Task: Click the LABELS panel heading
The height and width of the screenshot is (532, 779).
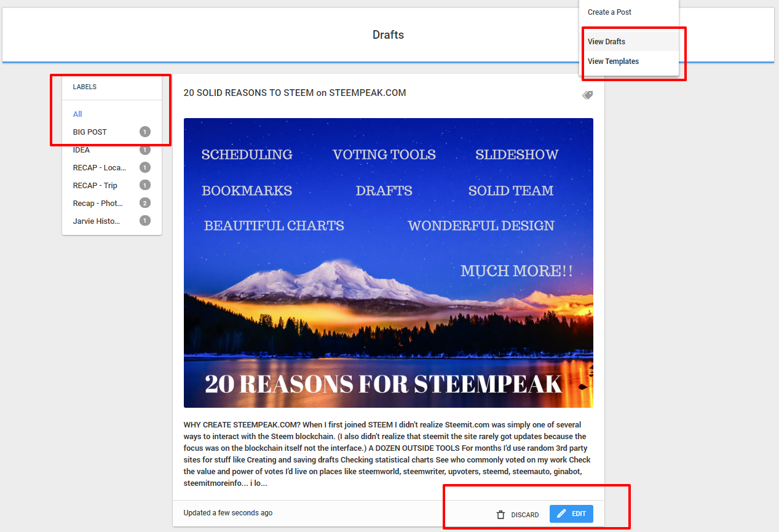Action: (85, 87)
